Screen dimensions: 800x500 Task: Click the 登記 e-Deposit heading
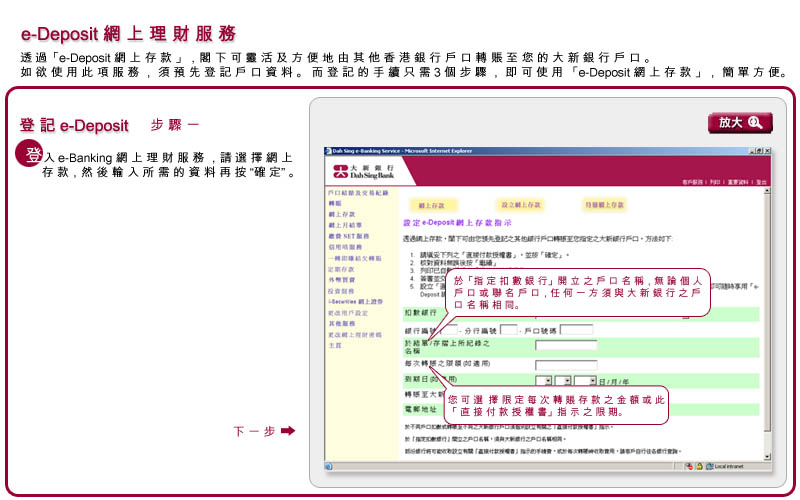(x=74, y=126)
